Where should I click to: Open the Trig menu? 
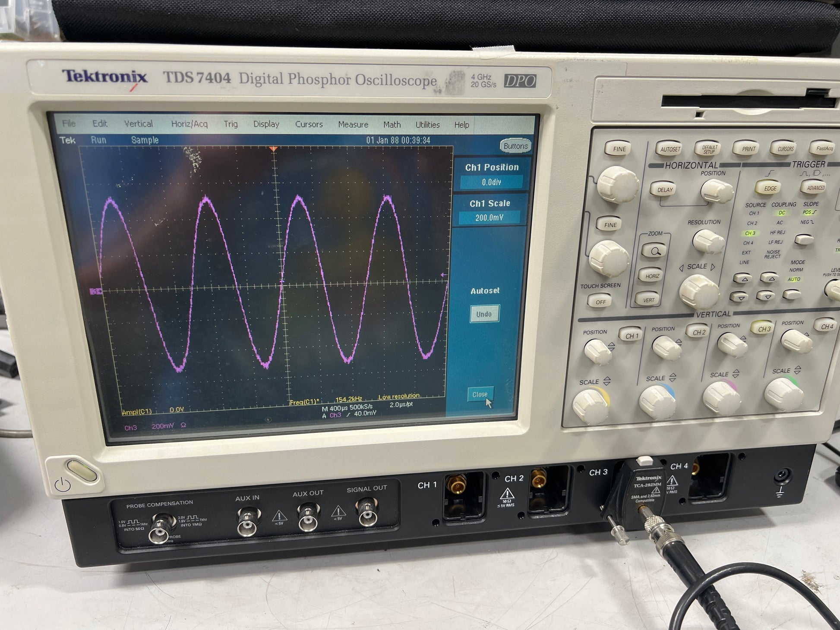tap(231, 124)
